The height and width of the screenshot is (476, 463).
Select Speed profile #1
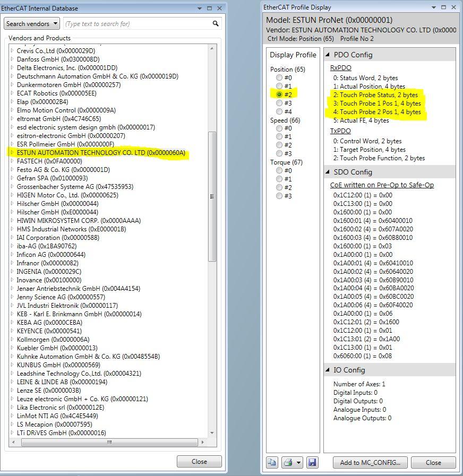pos(279,136)
